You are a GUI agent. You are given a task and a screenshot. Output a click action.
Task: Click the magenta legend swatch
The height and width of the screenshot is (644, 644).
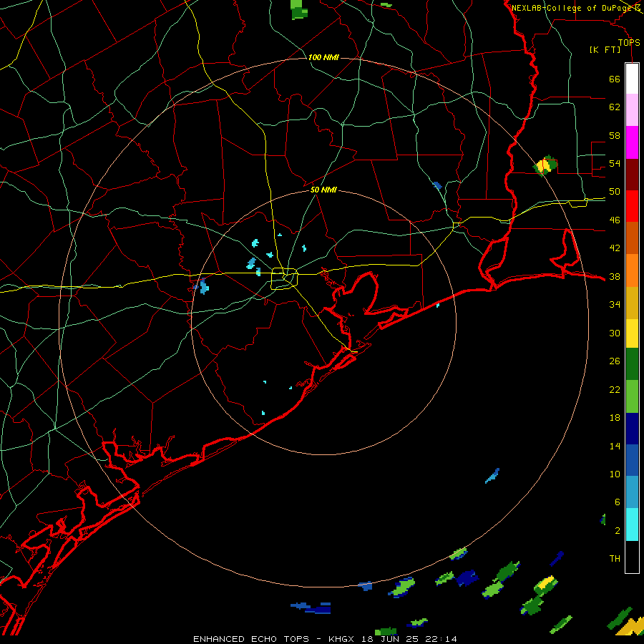pyautogui.click(x=632, y=142)
